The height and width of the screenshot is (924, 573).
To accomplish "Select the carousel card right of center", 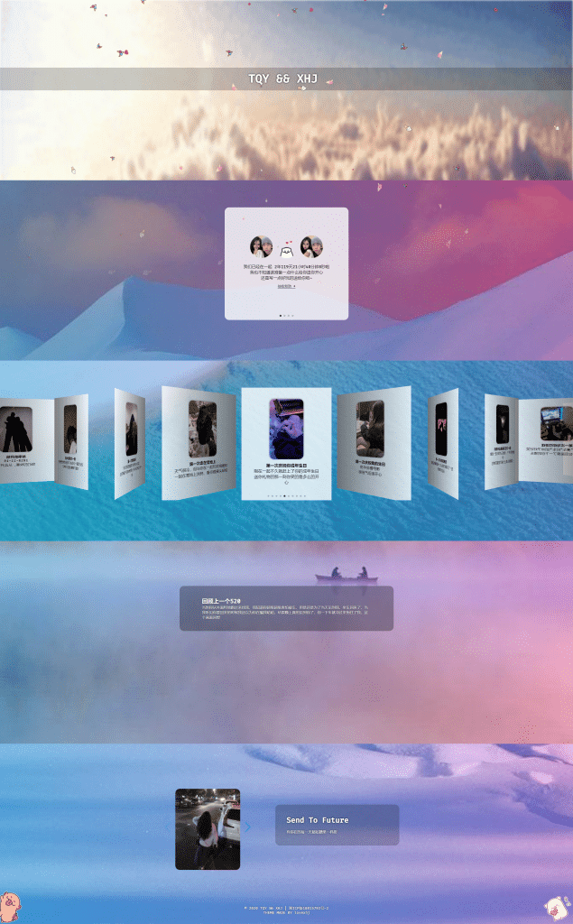I will pyautogui.click(x=373, y=442).
